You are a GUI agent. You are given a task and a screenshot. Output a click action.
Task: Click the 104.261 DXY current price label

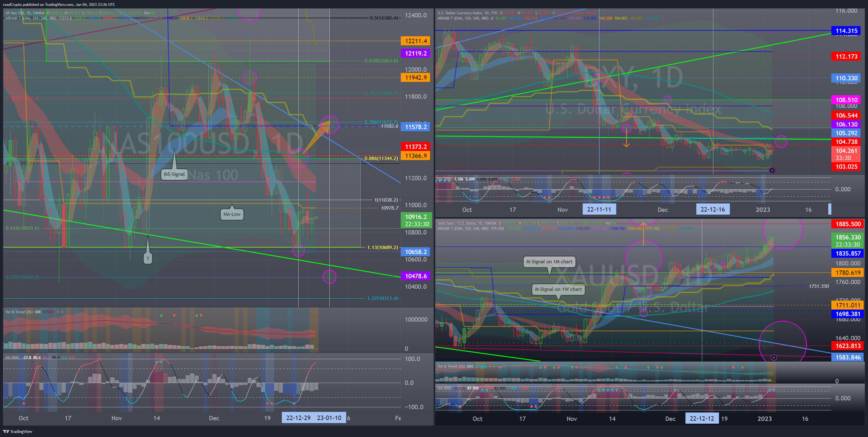coord(846,154)
